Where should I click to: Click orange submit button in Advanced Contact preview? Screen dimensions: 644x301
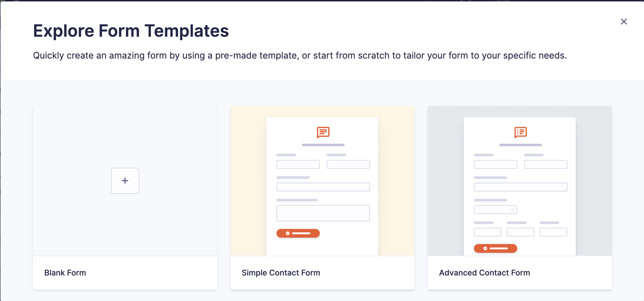(495, 248)
